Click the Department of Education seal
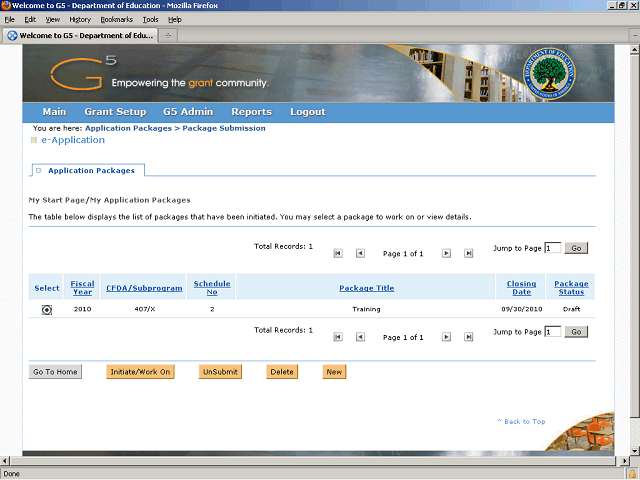The height and width of the screenshot is (480, 640). pos(549,73)
